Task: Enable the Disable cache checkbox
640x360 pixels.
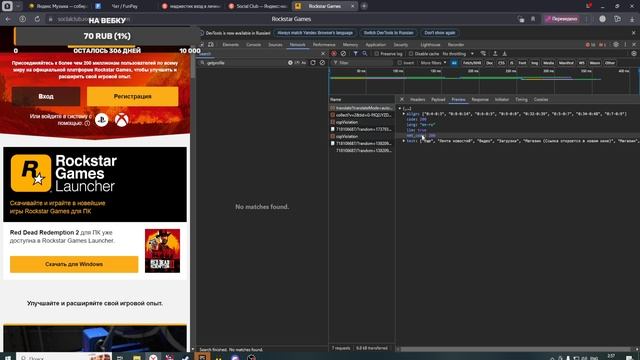Action: click(x=411, y=54)
